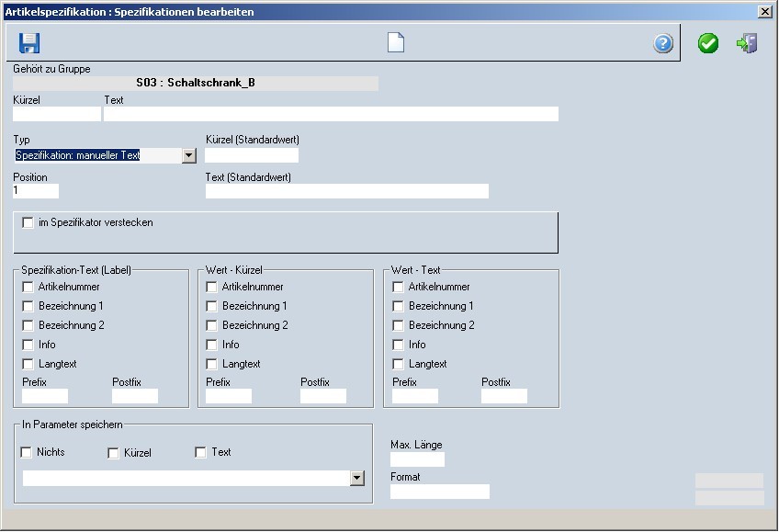Click the blue floppy disk save icon
The width and height of the screenshot is (779, 532).
pyautogui.click(x=29, y=43)
